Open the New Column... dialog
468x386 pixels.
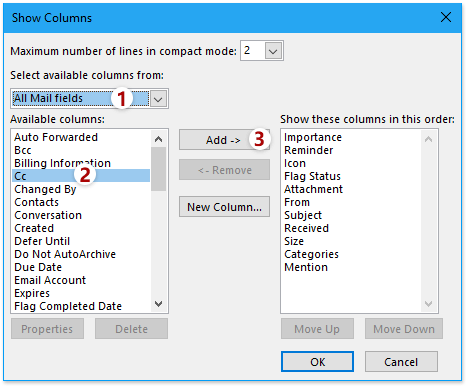tap(224, 207)
